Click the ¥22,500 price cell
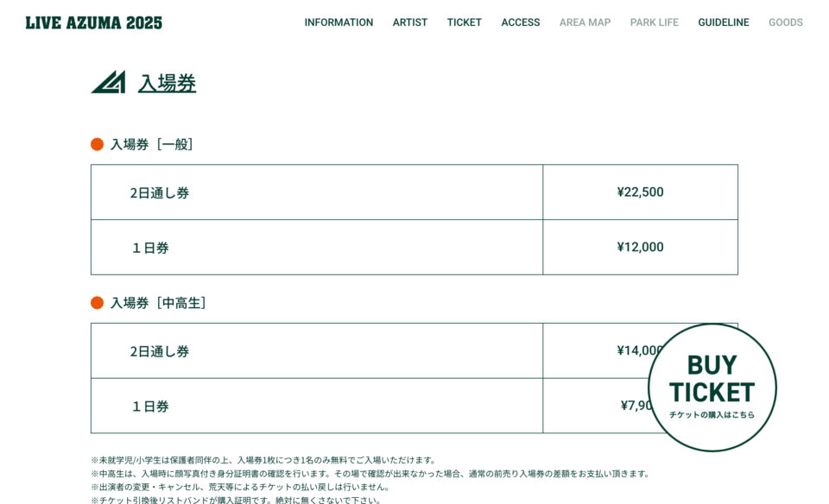The image size is (829, 504). (640, 192)
